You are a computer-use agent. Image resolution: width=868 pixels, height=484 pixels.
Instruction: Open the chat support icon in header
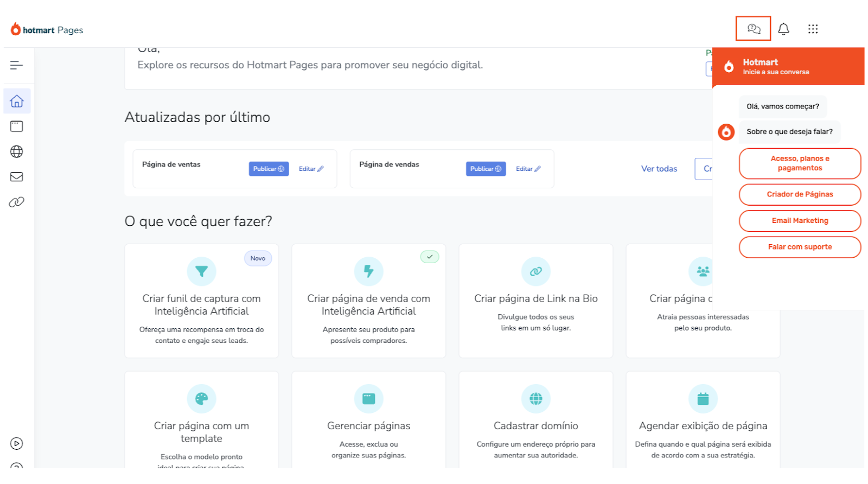coord(754,29)
